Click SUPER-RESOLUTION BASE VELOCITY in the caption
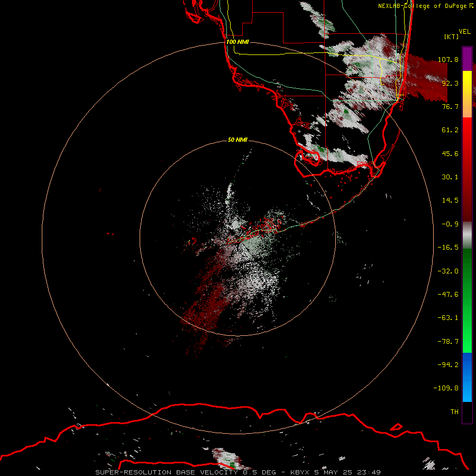 (x=167, y=472)
